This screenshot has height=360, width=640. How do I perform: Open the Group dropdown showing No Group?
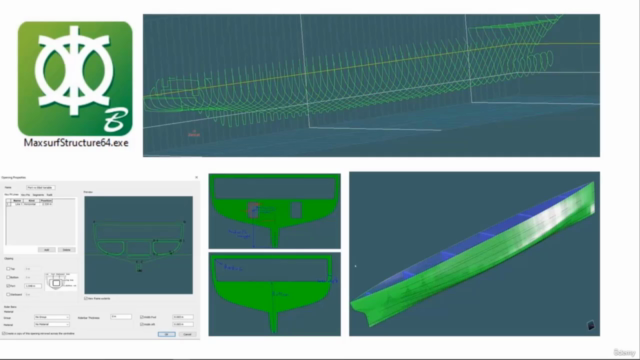coord(52,317)
